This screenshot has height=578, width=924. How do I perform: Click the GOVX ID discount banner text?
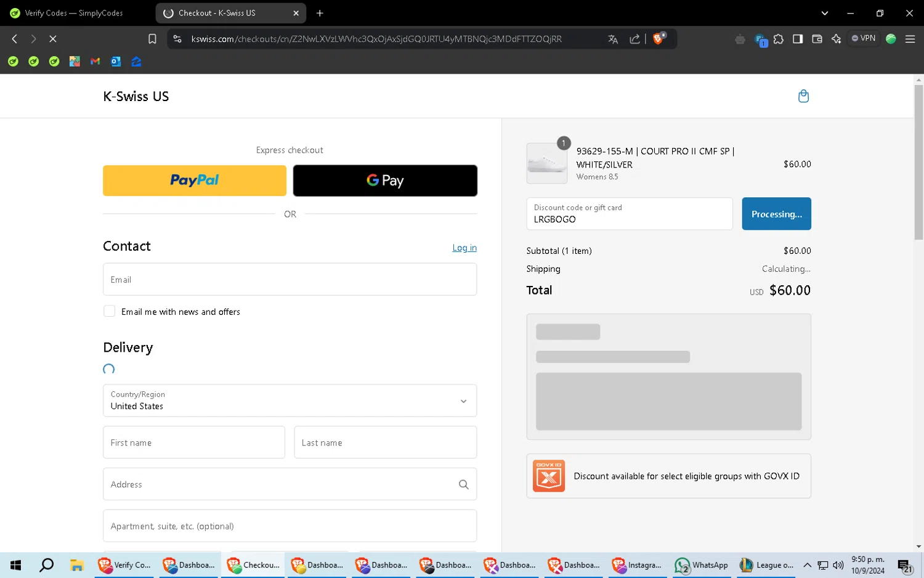[686, 476]
